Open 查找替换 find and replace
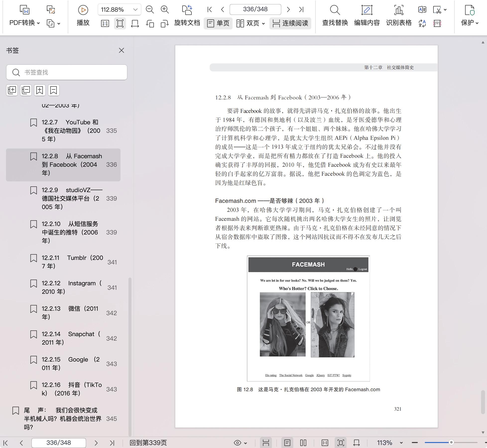 tap(335, 15)
